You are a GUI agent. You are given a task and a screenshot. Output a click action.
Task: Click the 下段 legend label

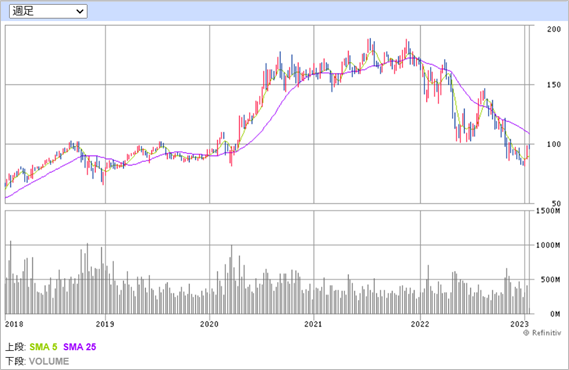pyautogui.click(x=15, y=361)
